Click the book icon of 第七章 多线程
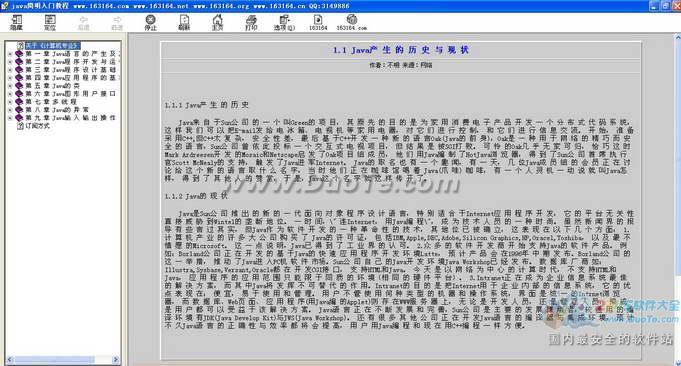Screen dimensions: 681x366 point(19,102)
